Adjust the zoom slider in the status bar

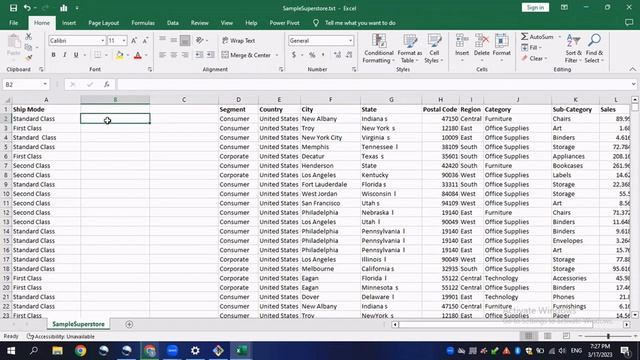pos(608,336)
